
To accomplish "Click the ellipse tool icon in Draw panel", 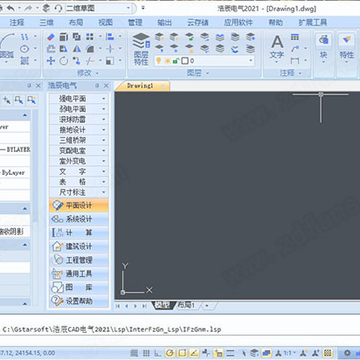I will tap(24, 49).
